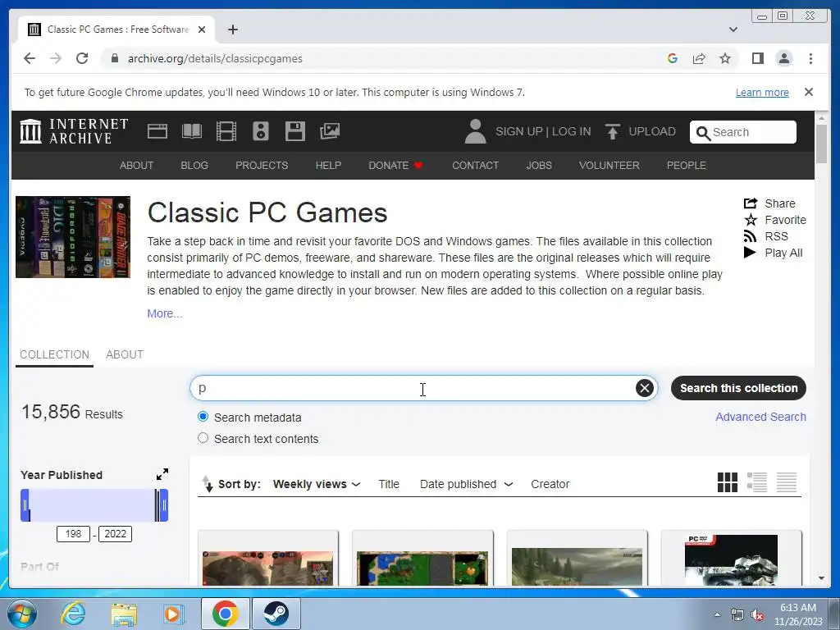
Task: Click the upload arrow icon
Action: coord(612,131)
